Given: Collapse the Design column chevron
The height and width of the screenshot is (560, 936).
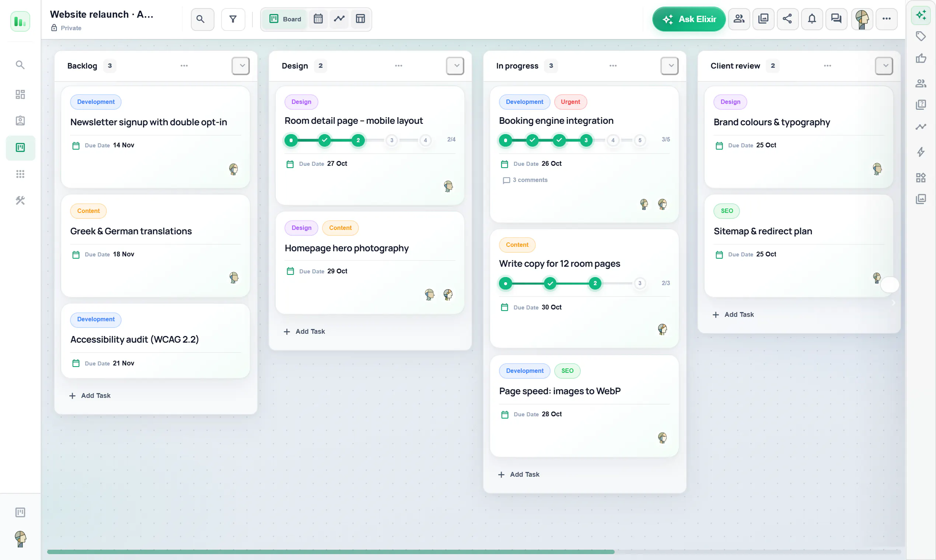Looking at the screenshot, I should [455, 66].
